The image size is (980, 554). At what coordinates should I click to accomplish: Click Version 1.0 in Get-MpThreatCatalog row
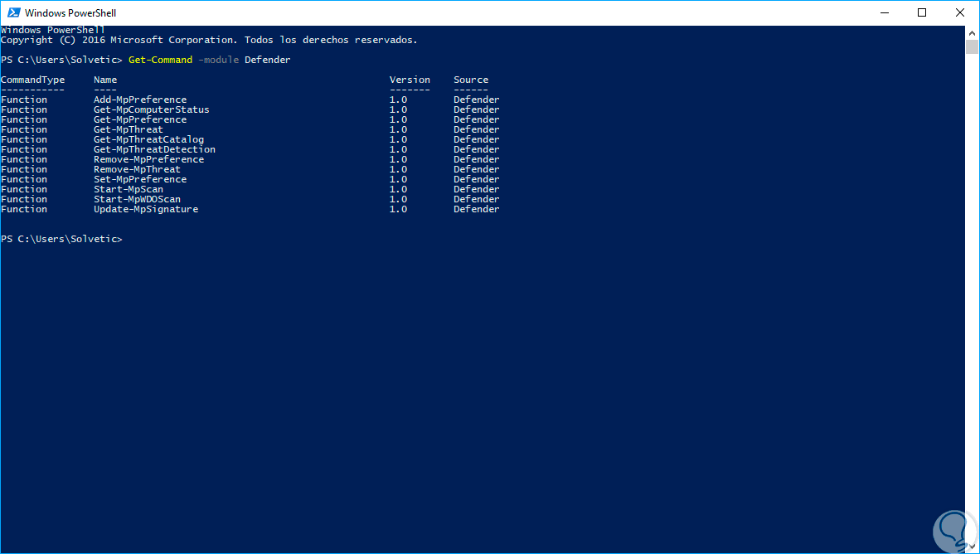pyautogui.click(x=398, y=140)
